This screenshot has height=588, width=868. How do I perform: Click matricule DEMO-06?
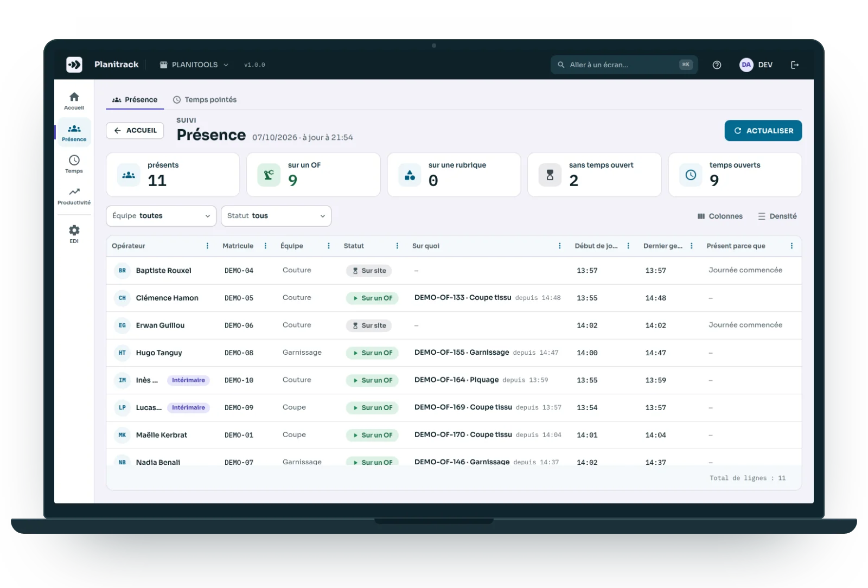point(239,325)
